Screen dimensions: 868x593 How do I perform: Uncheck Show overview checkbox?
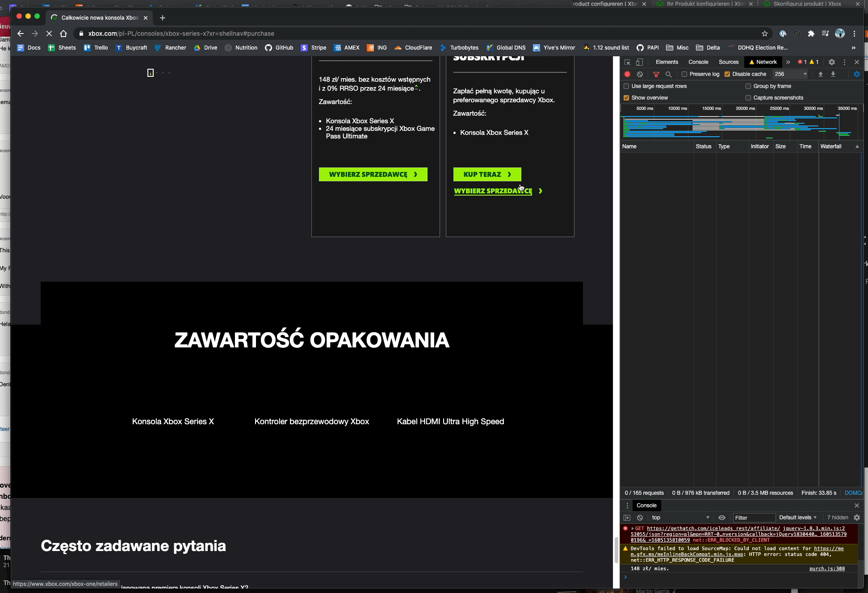coord(626,98)
